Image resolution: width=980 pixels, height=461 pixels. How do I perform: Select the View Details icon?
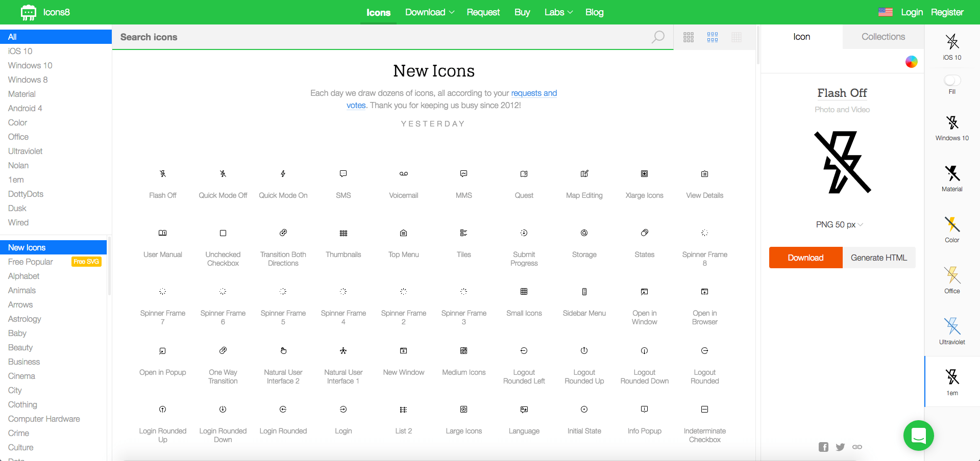705,174
